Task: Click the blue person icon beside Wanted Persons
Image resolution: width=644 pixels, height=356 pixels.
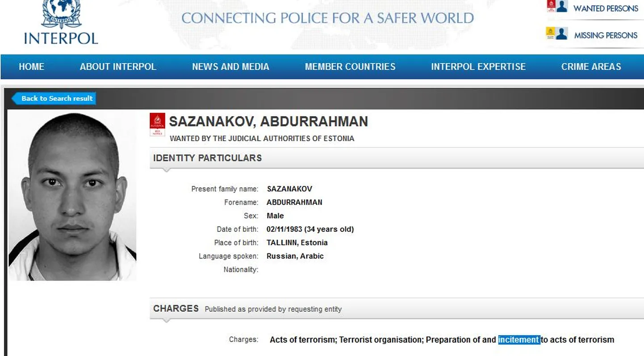Action: point(562,6)
